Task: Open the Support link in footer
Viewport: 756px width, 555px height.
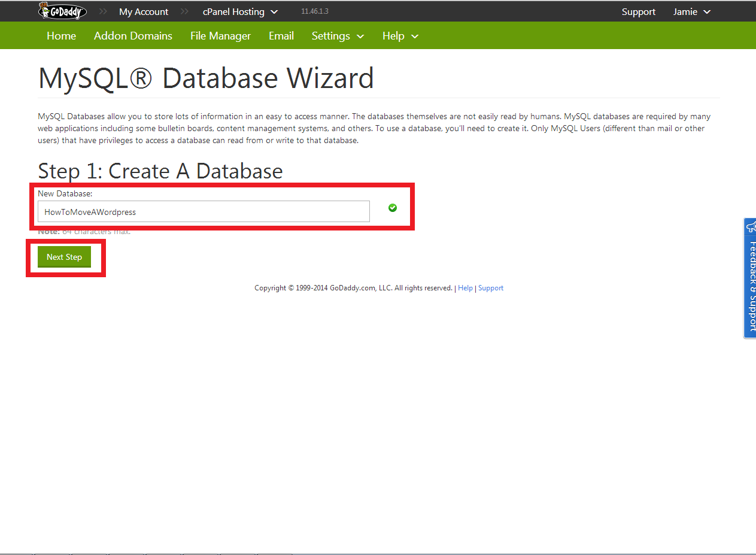Action: [x=491, y=288]
